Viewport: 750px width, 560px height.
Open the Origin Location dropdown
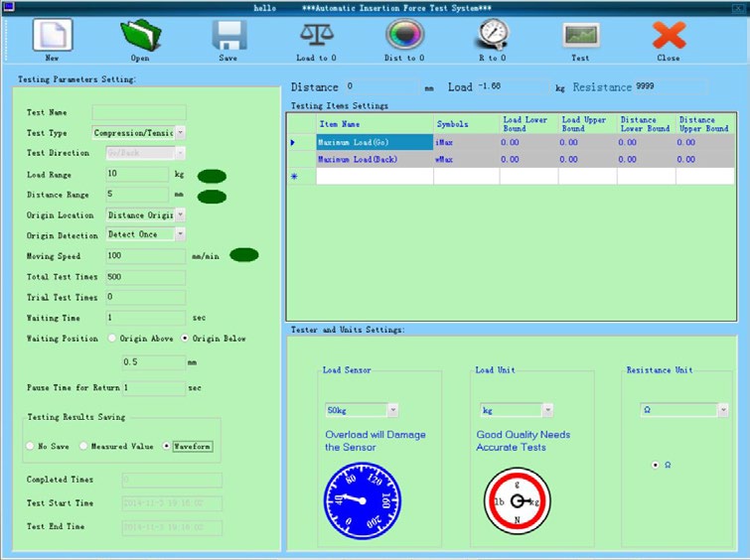(180, 214)
